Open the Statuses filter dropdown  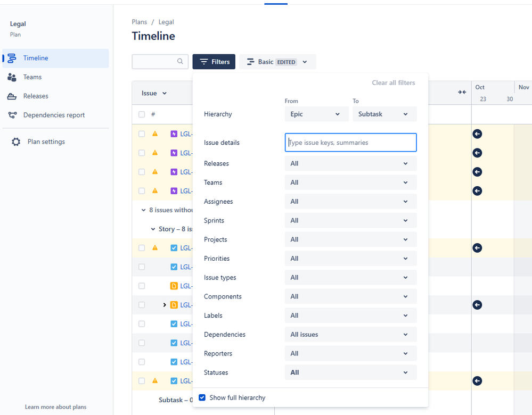point(350,372)
